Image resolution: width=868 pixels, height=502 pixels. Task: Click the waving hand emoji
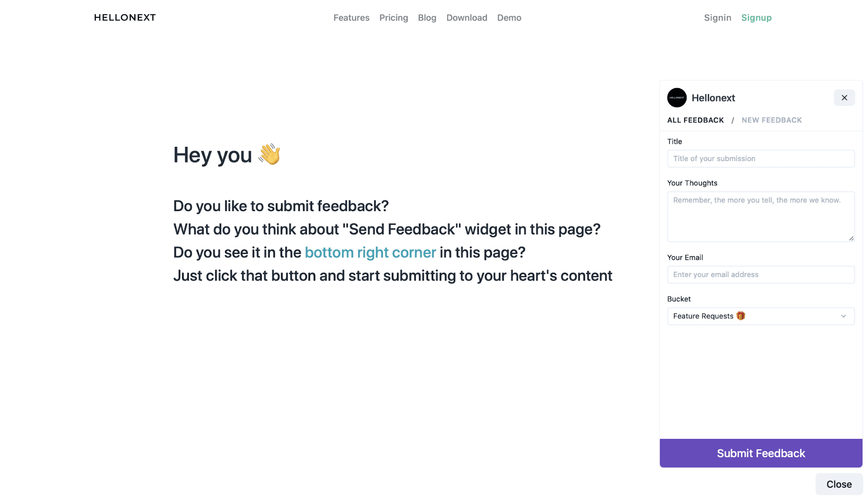pyautogui.click(x=269, y=154)
